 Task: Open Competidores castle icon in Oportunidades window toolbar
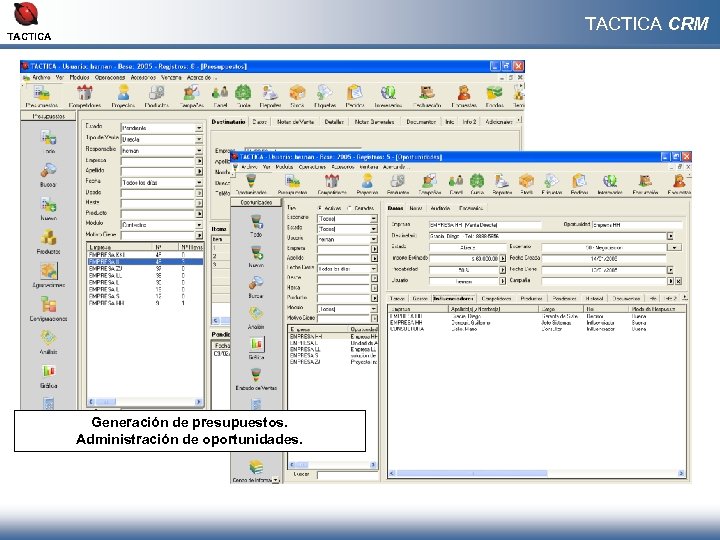tap(332, 184)
